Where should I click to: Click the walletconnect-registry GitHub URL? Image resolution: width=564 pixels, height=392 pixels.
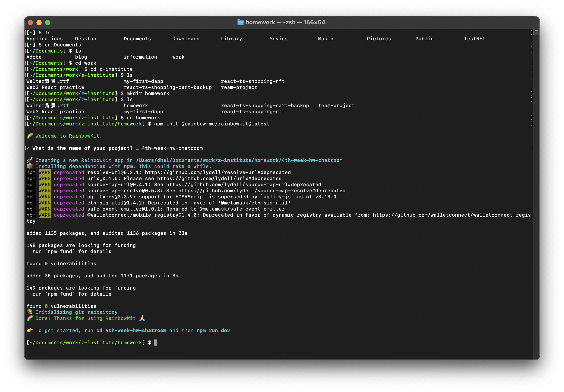tap(452, 215)
